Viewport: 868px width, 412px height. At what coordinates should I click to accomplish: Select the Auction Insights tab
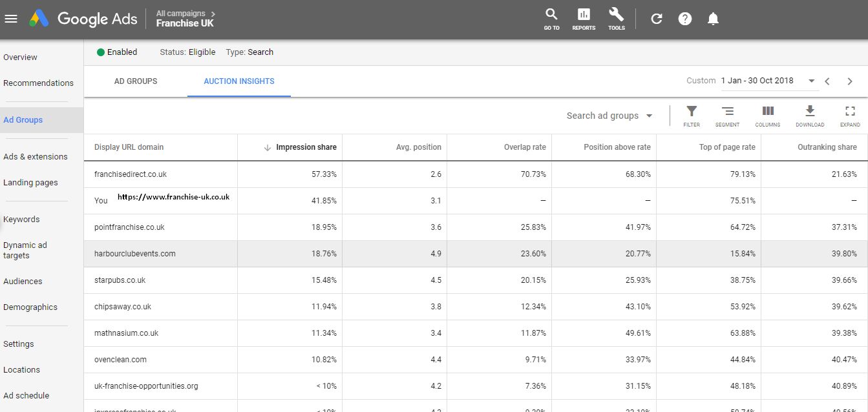click(x=239, y=81)
